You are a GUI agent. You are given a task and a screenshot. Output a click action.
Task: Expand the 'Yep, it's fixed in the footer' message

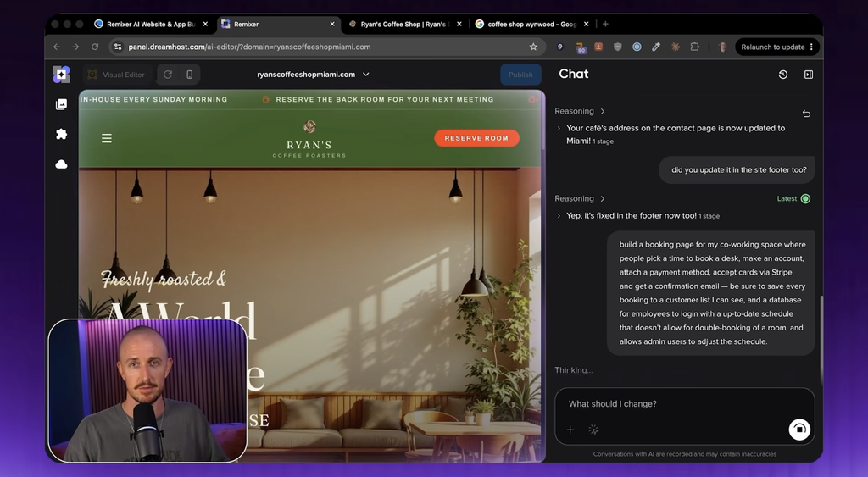[x=559, y=216]
